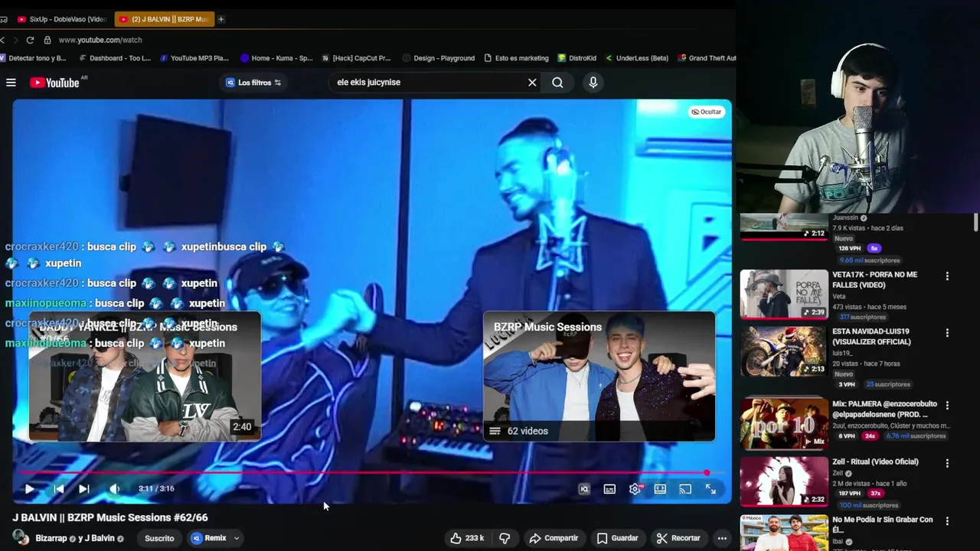980x551 pixels.
Task: Open Dashboard - Too L... bookmark
Action: pos(116,58)
